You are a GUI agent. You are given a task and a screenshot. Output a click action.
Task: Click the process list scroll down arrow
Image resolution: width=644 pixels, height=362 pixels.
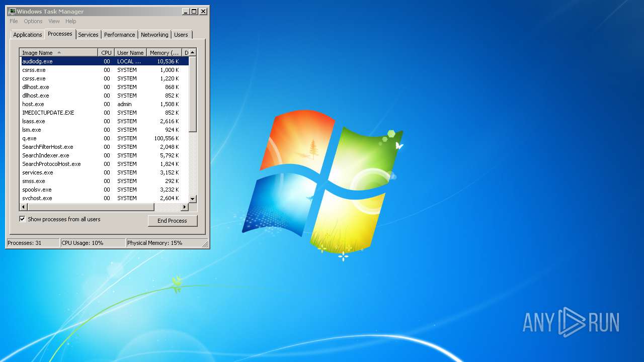(193, 199)
